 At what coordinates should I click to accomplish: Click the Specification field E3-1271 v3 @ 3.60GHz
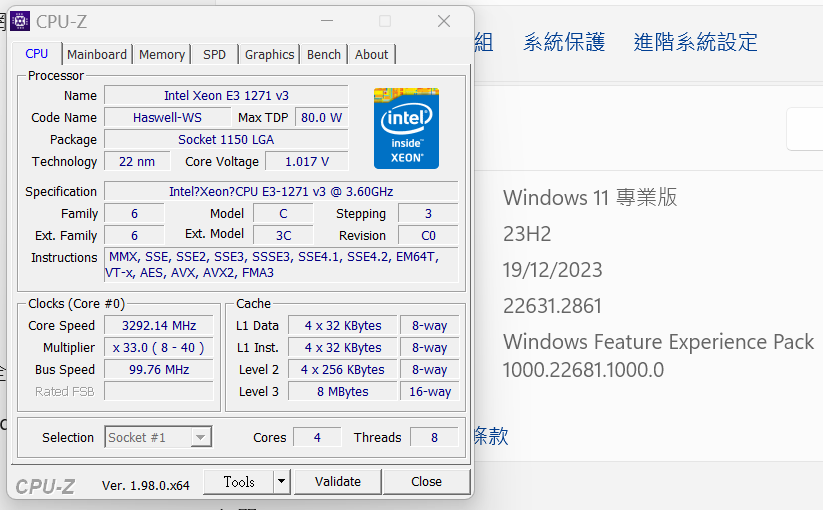pyautogui.click(x=281, y=192)
